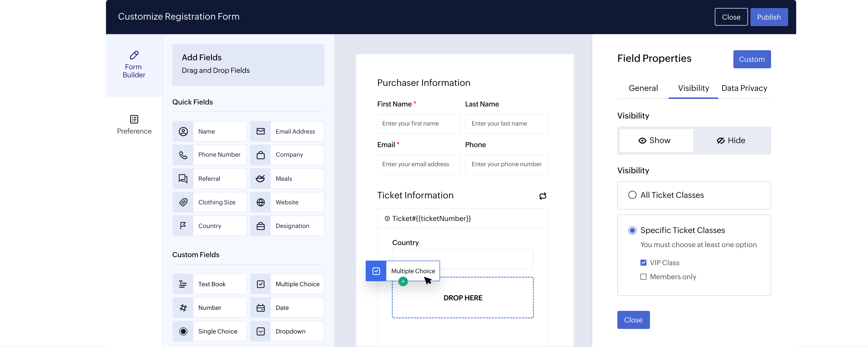This screenshot has height=347, width=868.
Task: Click the refresh icon beside Ticket Information
Action: click(x=542, y=196)
